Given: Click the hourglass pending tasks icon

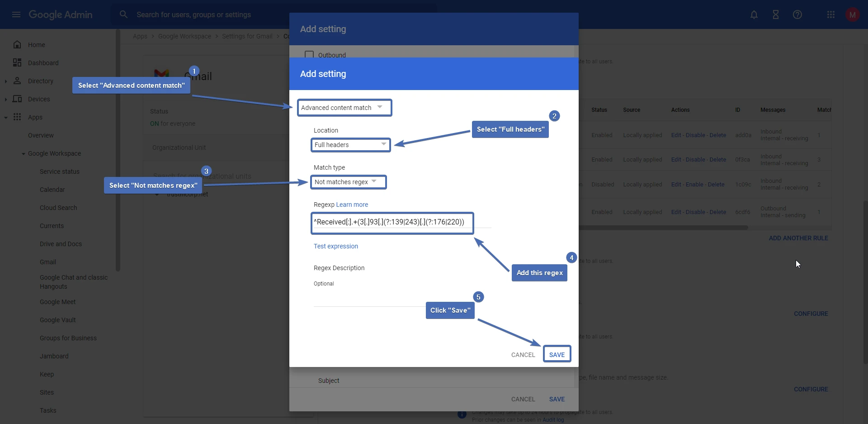Looking at the screenshot, I should pos(776,14).
